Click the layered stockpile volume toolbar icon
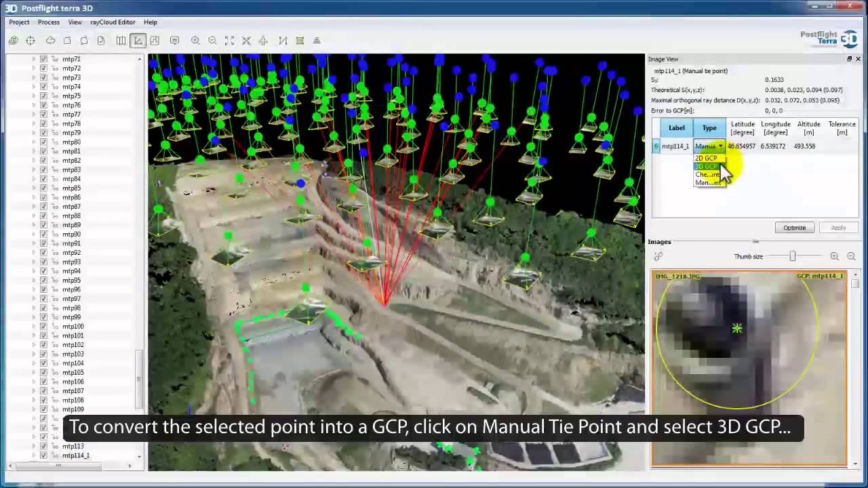 317,41
